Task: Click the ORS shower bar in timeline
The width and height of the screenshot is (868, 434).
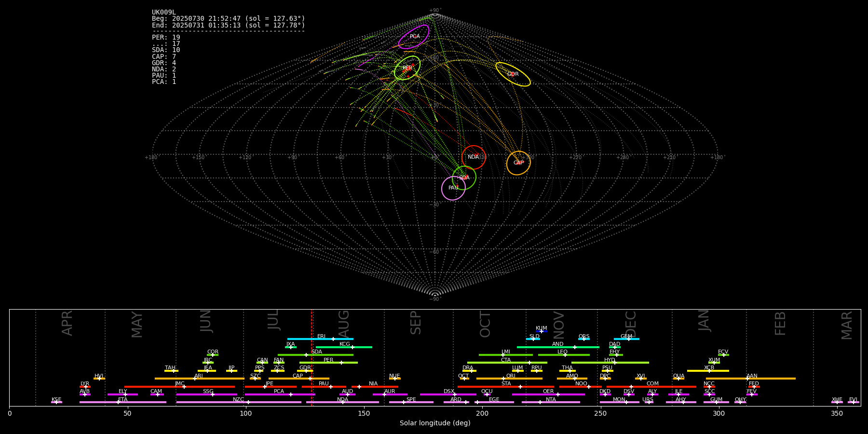Action: (584, 339)
